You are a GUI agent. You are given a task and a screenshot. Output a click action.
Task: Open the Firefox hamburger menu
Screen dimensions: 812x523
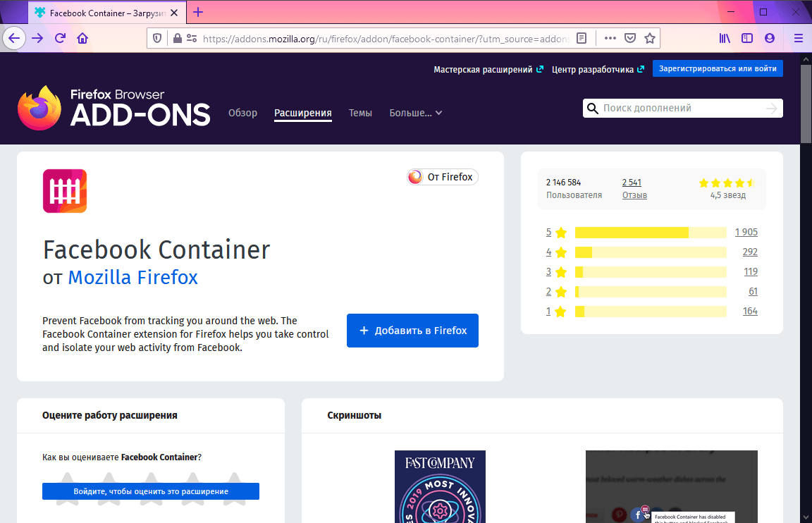798,38
